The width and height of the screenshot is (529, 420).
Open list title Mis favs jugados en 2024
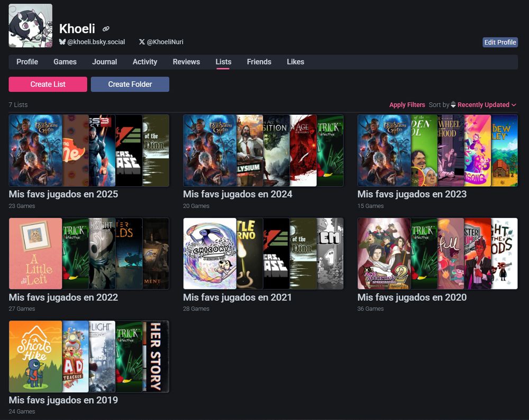[x=238, y=194]
